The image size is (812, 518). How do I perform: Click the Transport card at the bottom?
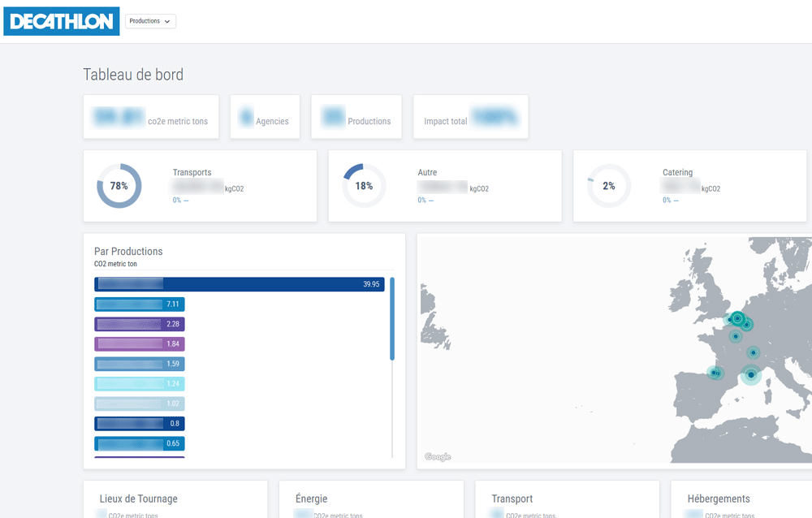pos(567,499)
